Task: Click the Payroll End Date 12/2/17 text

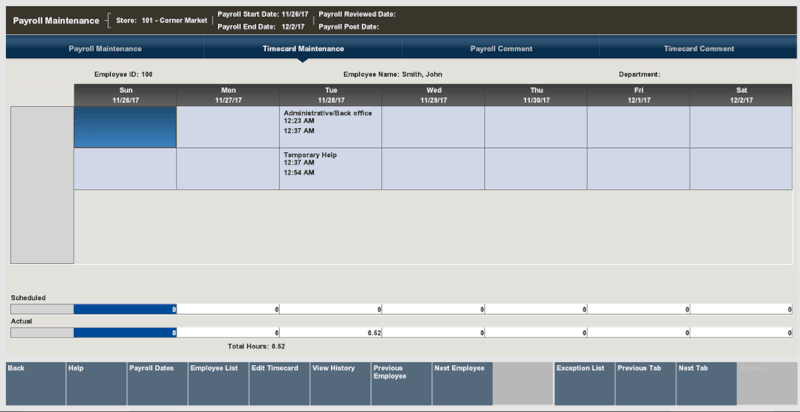Action: [261, 27]
